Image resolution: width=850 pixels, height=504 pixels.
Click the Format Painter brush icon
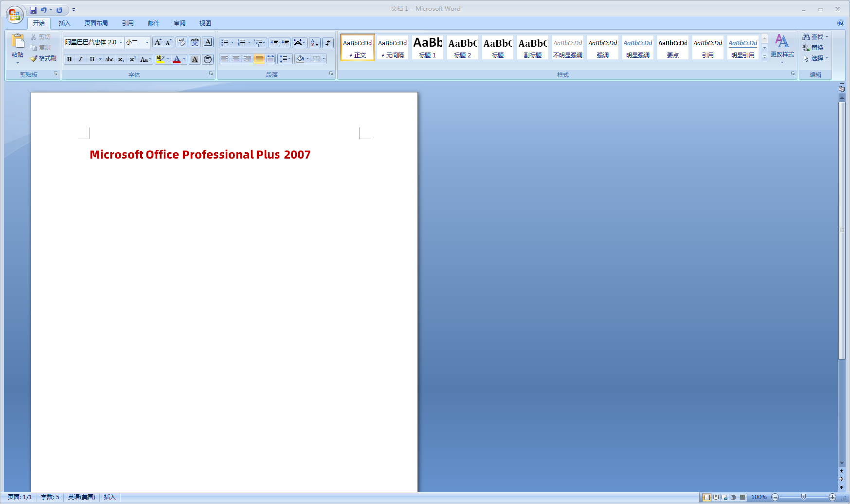(34, 58)
